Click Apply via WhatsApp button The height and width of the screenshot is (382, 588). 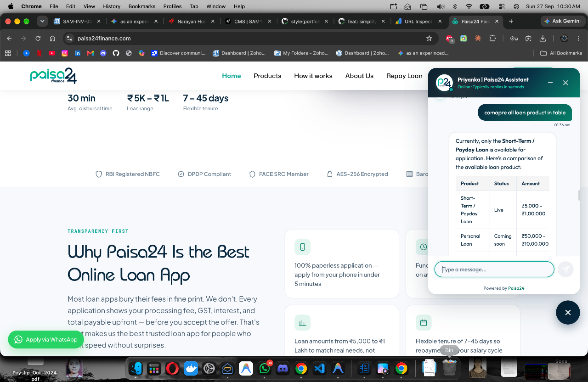[x=46, y=340]
